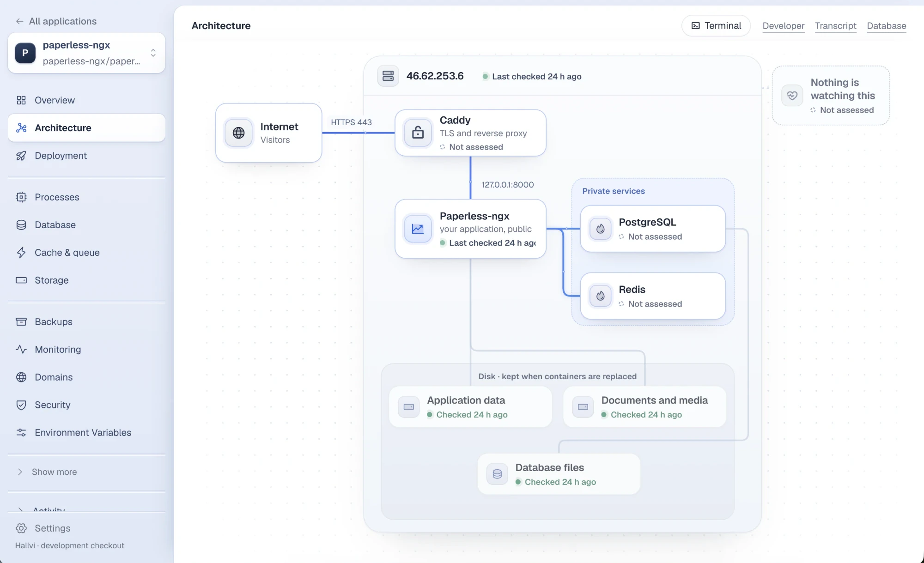Click the heart icon in watching card
The height and width of the screenshot is (563, 924).
(x=792, y=96)
